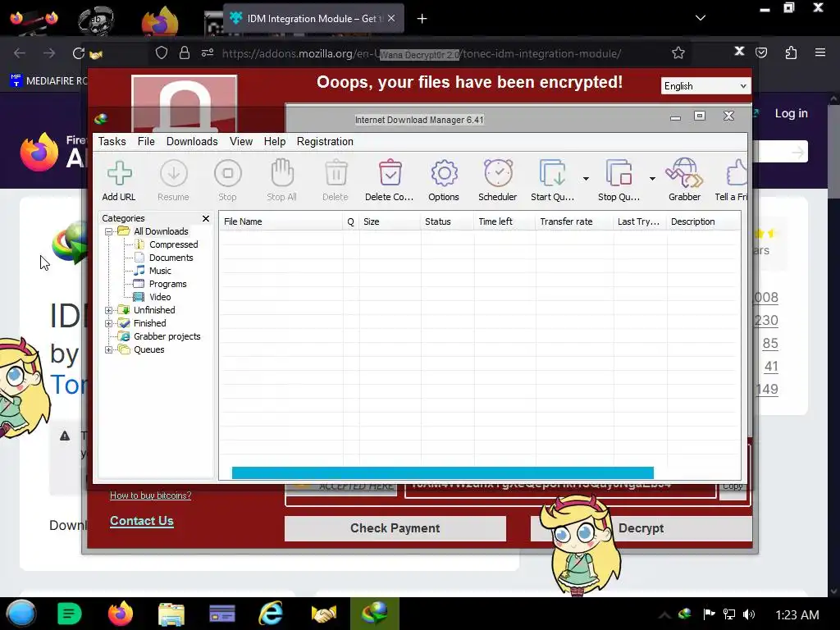Open the Help menu

click(x=274, y=141)
